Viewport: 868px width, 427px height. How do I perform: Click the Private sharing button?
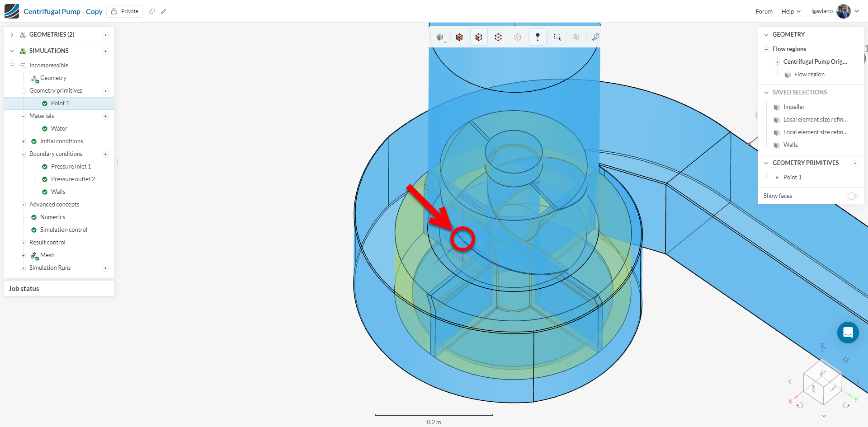click(124, 11)
